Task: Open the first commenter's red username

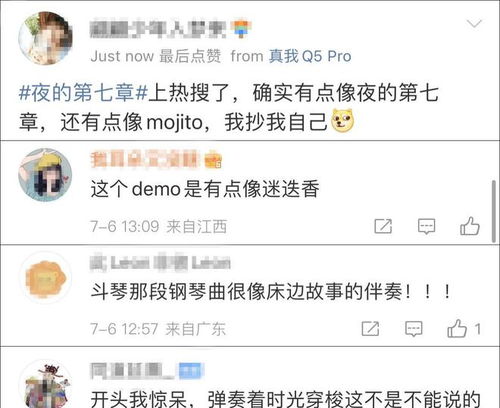Action: pyautogui.click(x=145, y=159)
